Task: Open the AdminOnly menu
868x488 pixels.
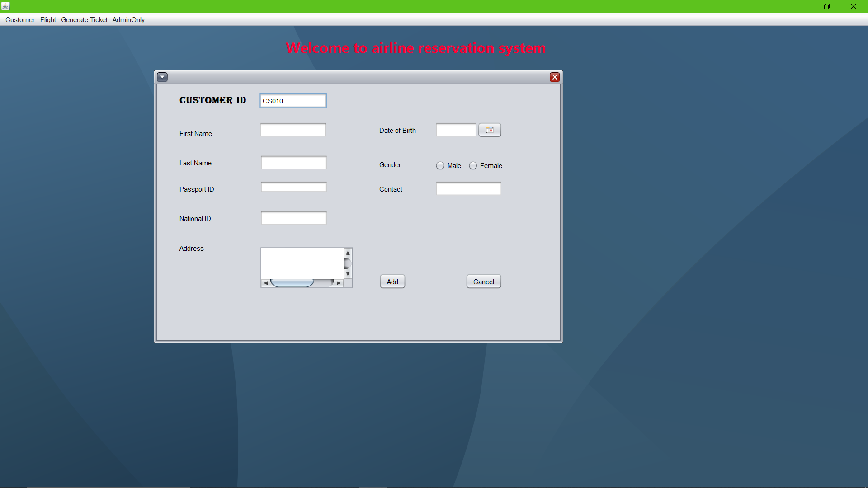Action: coord(128,19)
